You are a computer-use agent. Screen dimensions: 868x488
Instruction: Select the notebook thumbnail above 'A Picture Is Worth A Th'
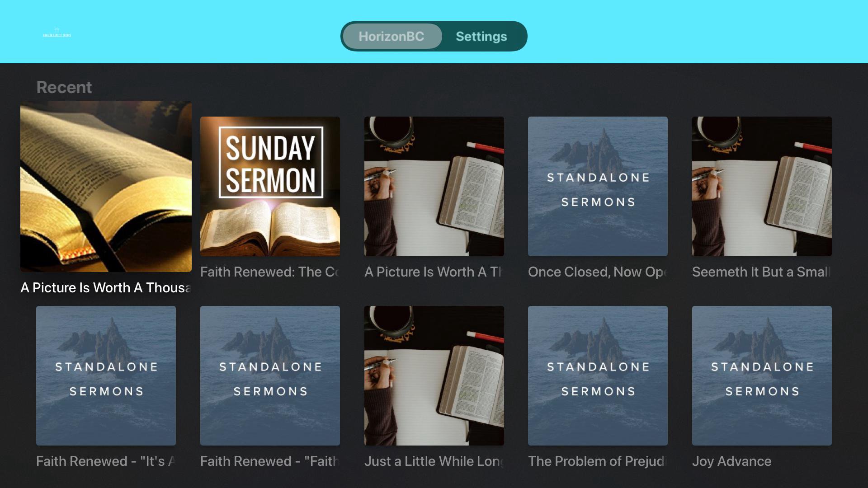434,186
